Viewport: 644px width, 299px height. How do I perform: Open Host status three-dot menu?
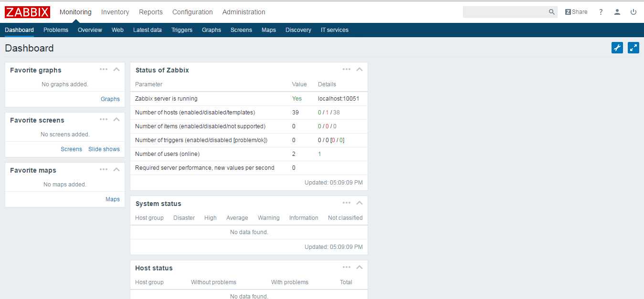[347, 267]
